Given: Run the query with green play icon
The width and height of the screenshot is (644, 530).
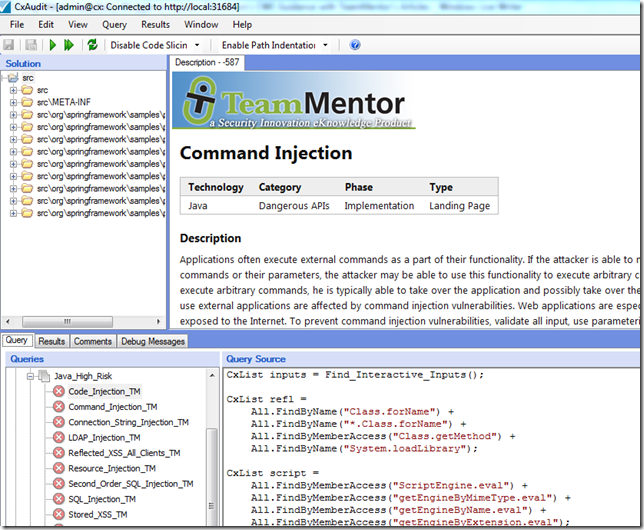Looking at the screenshot, I should click(x=53, y=45).
